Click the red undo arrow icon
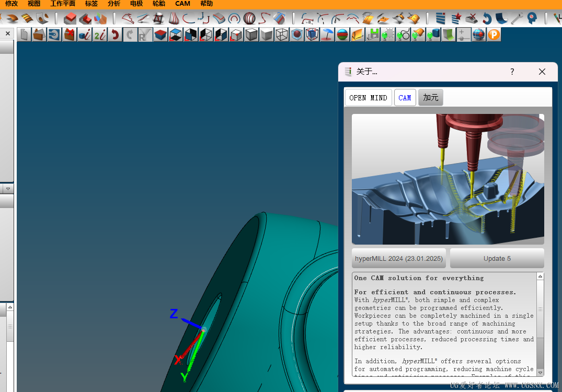This screenshot has width=562, height=392. pos(114,35)
